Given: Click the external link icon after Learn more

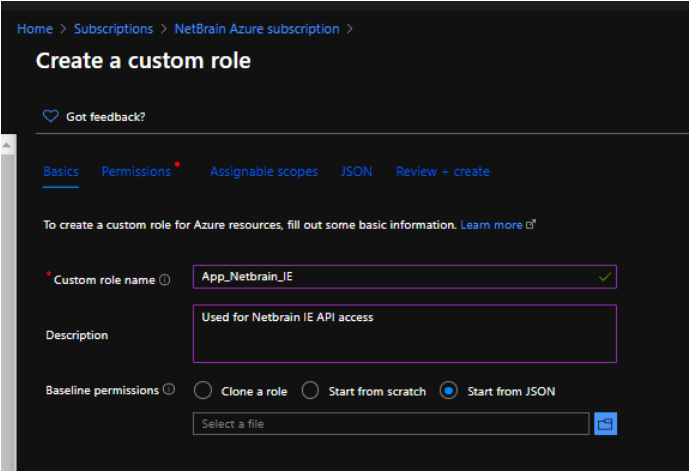Looking at the screenshot, I should tap(531, 225).
